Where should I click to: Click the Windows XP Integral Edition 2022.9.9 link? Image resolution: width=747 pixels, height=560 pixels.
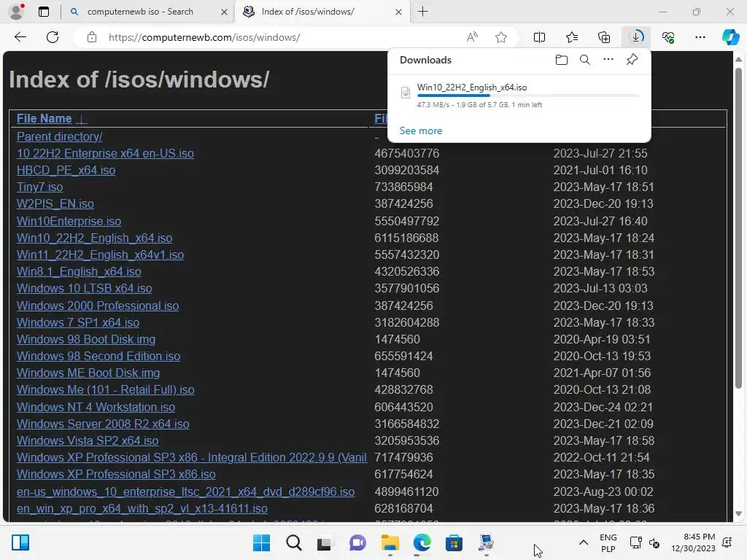click(x=192, y=458)
